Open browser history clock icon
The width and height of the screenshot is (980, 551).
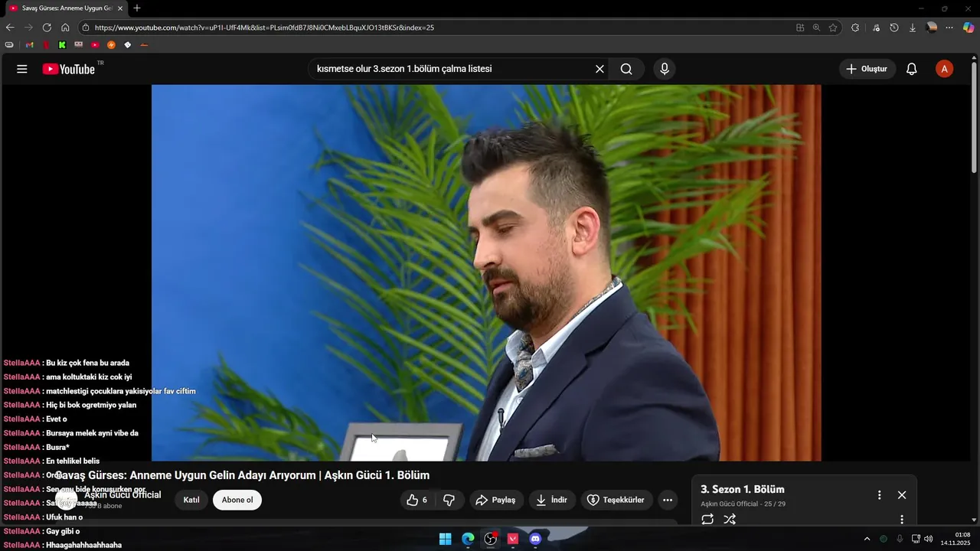pyautogui.click(x=894, y=28)
